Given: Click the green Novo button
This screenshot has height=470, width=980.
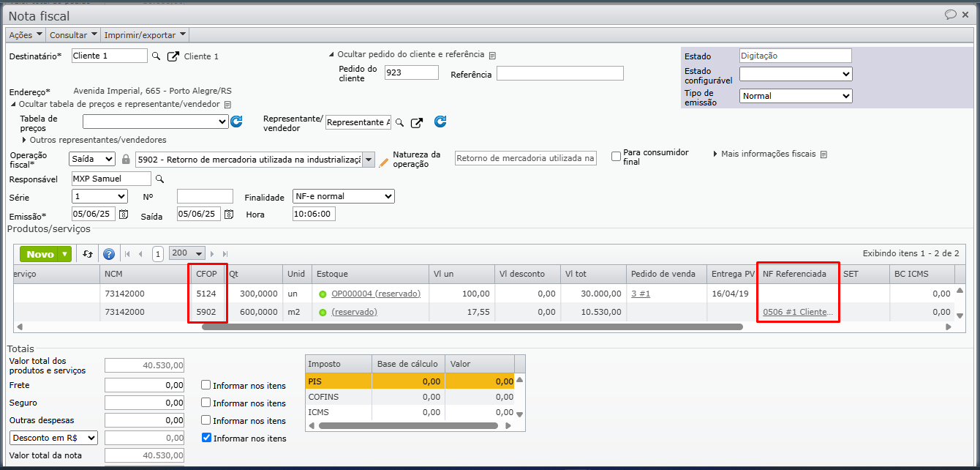Looking at the screenshot, I should [x=40, y=254].
